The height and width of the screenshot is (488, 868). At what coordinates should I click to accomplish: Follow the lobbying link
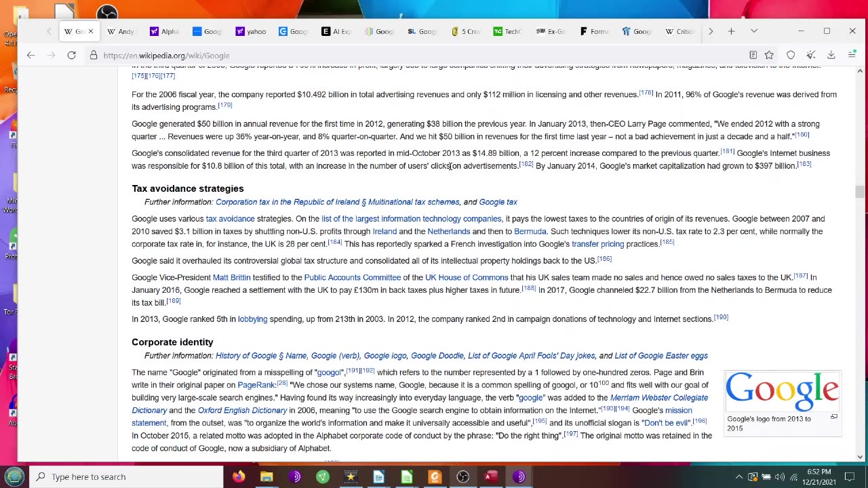252,319
